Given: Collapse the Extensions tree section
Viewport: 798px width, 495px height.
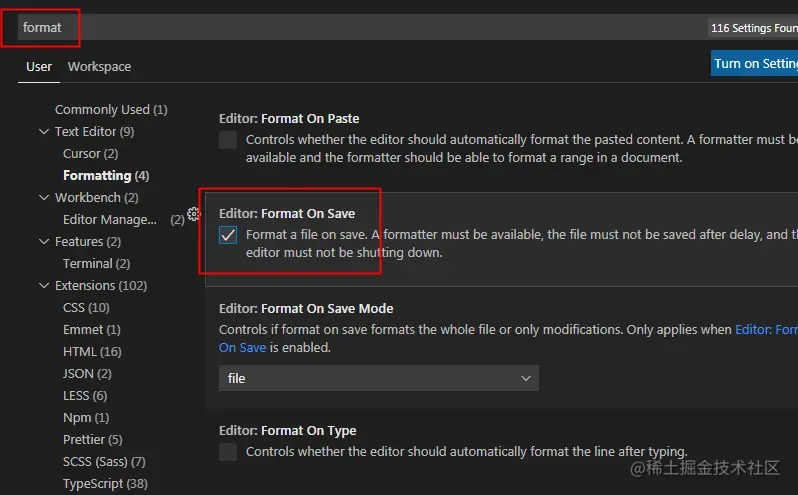Looking at the screenshot, I should click(x=44, y=286).
